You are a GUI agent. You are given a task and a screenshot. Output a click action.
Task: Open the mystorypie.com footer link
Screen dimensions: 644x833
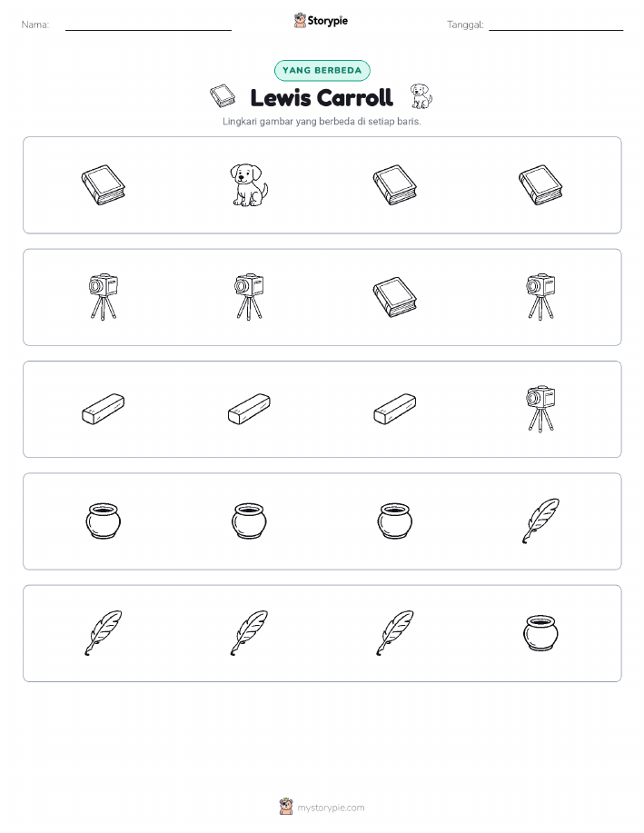tap(331, 808)
